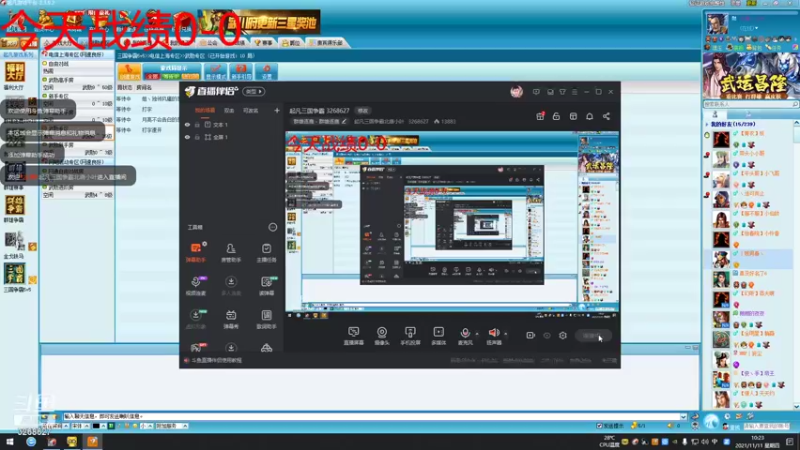
Task: Open browser icon in Windows taskbar
Action: [x=31, y=441]
